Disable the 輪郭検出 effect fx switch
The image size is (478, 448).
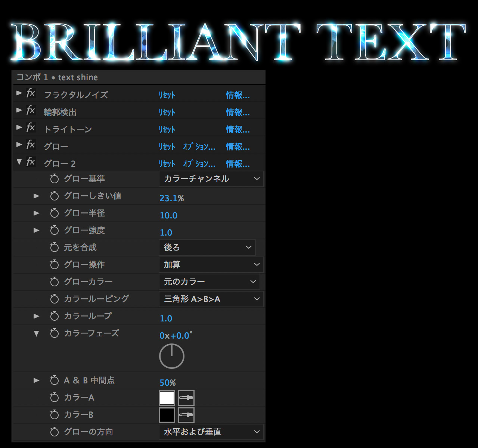(x=31, y=110)
